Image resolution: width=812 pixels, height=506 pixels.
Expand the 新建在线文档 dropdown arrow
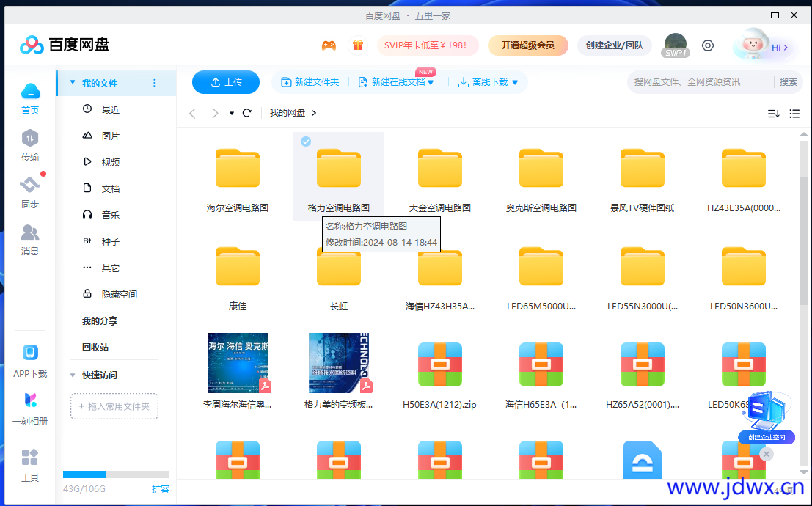(x=431, y=82)
